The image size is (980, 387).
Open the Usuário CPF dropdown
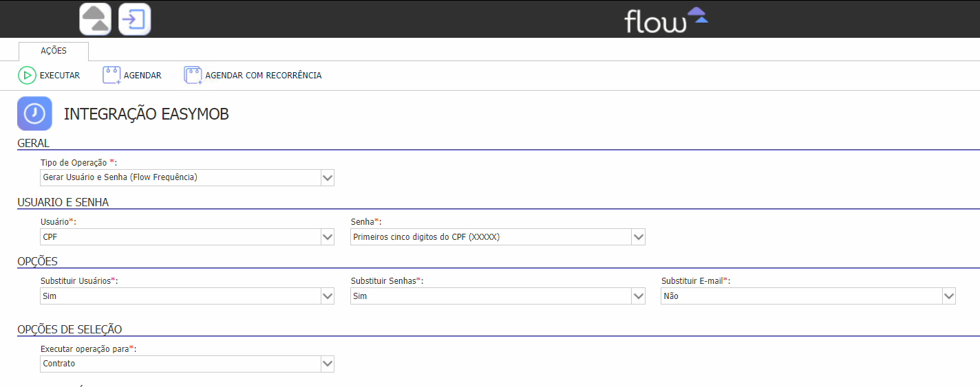pos(187,237)
